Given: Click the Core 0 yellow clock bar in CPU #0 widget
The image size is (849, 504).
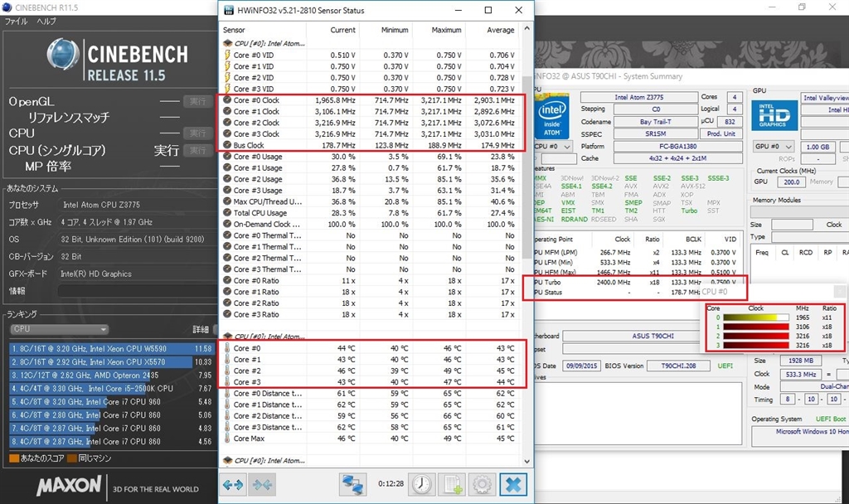Looking at the screenshot, I should click(756, 317).
